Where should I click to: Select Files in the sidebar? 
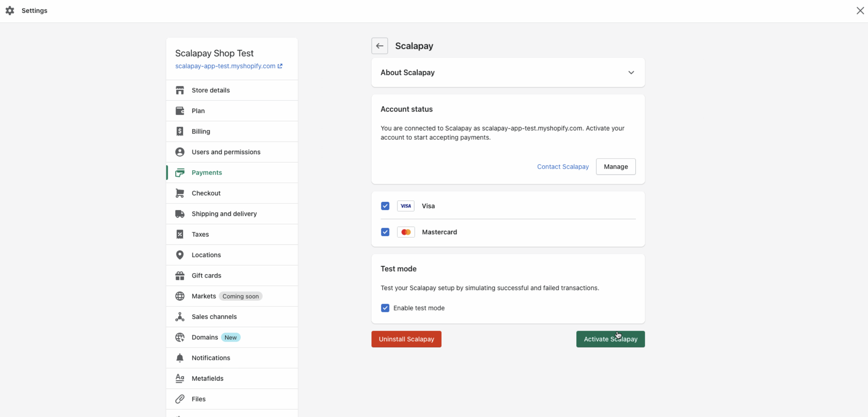[x=232, y=399]
